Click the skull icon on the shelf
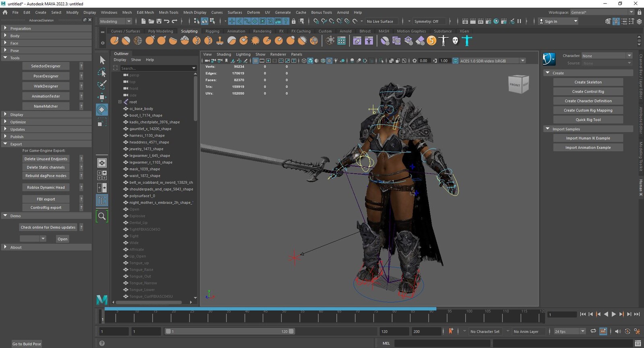The image size is (644, 348). point(455,41)
